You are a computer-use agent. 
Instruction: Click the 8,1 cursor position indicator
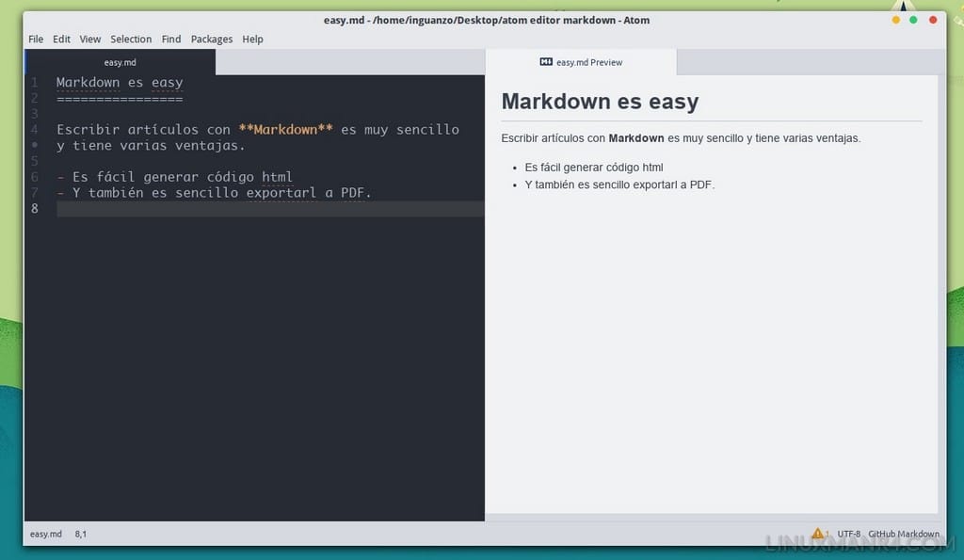[x=81, y=534]
